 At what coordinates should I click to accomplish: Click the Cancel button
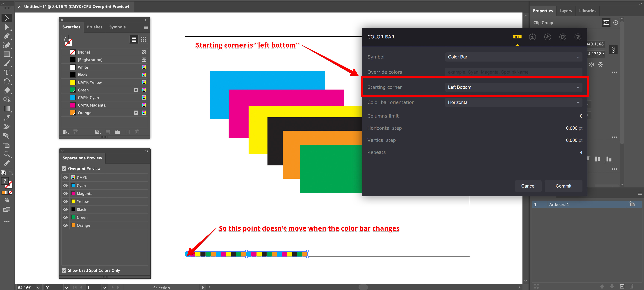(x=528, y=186)
